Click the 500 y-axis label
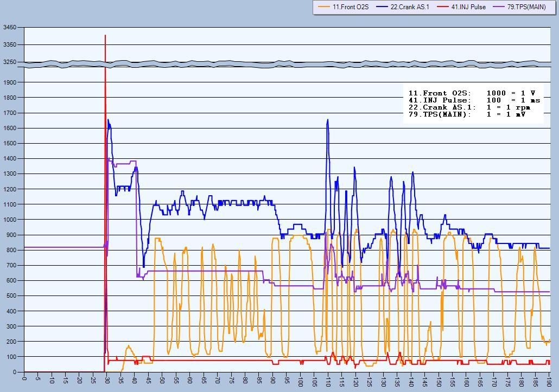The height and width of the screenshot is (392, 559). (11, 296)
